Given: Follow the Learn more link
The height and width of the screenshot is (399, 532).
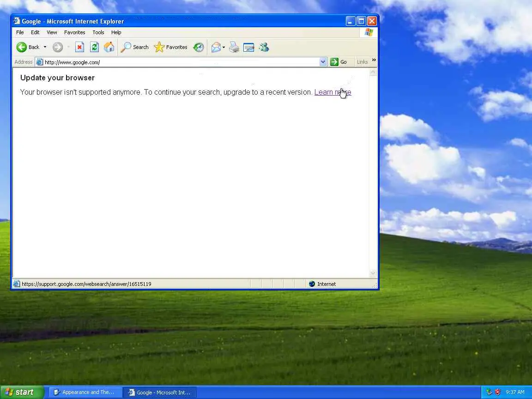Looking at the screenshot, I should 332,92.
